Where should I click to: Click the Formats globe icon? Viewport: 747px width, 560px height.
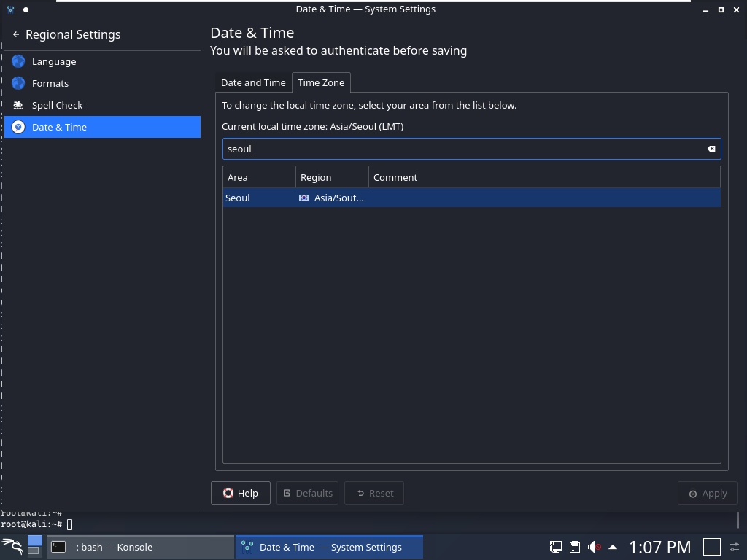(x=18, y=83)
